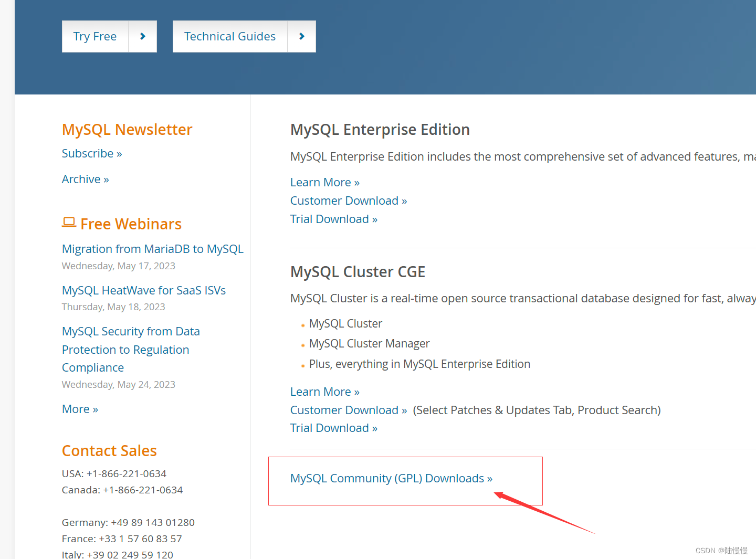Viewport: 756px width, 559px height.
Task: Open the MySQL HeatWave for SaaS ISVs webinar
Action: (x=144, y=290)
